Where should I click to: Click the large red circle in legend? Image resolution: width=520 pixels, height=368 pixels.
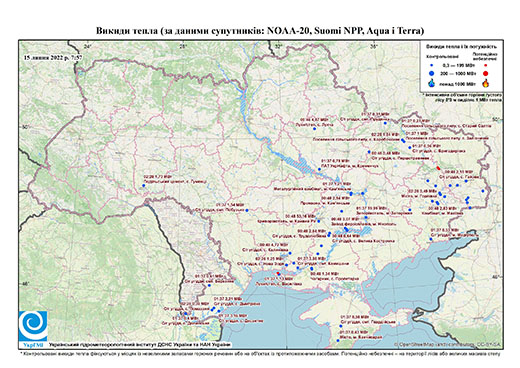[x=485, y=73]
